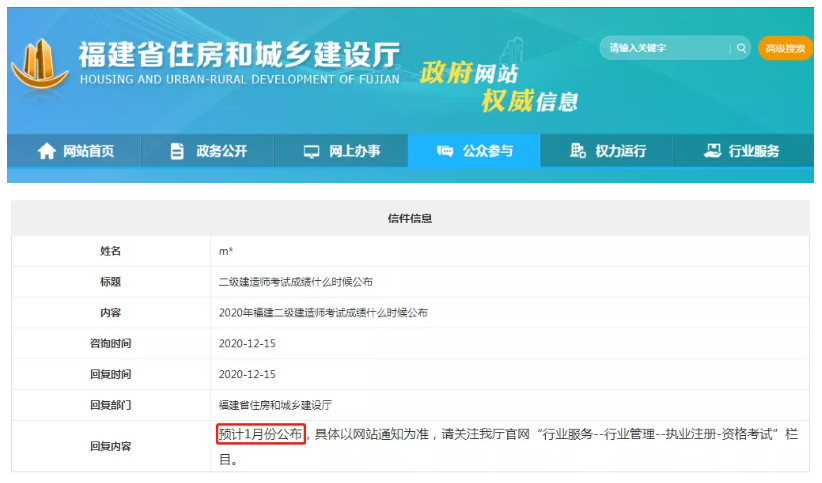Click the content text starting with 2020年福建
The width and height of the screenshot is (822, 483).
click(x=323, y=313)
